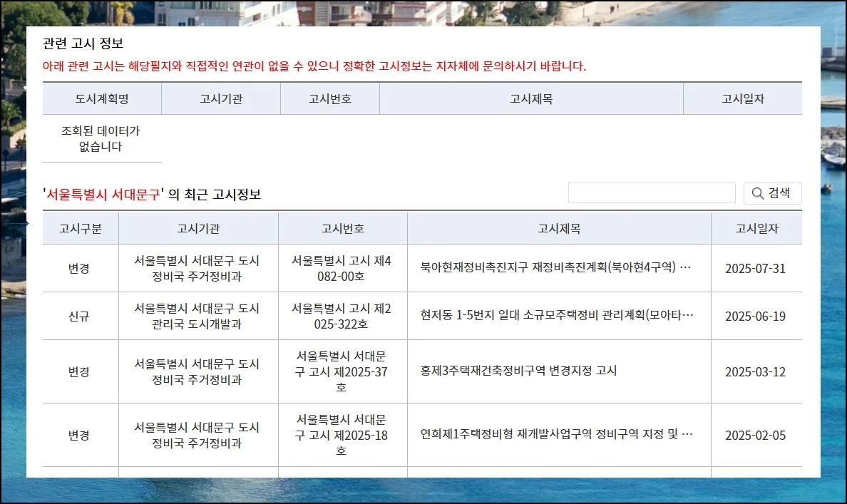Click the date 2025-02-05
Screen dimensions: 847x504
[x=755, y=435]
